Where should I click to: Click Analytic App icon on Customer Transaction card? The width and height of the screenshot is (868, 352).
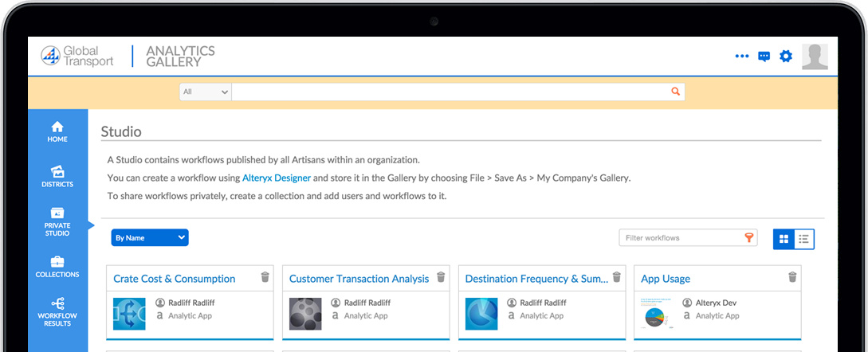click(336, 315)
